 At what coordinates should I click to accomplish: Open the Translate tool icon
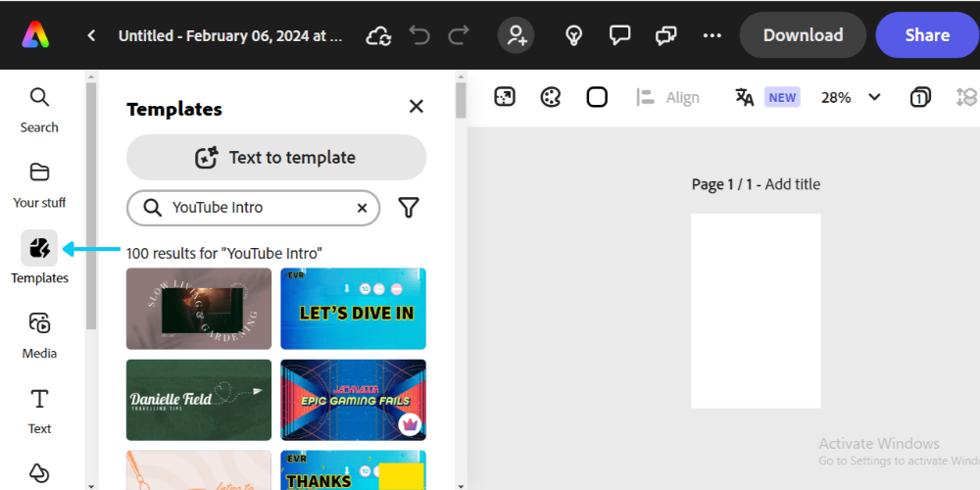tap(745, 97)
